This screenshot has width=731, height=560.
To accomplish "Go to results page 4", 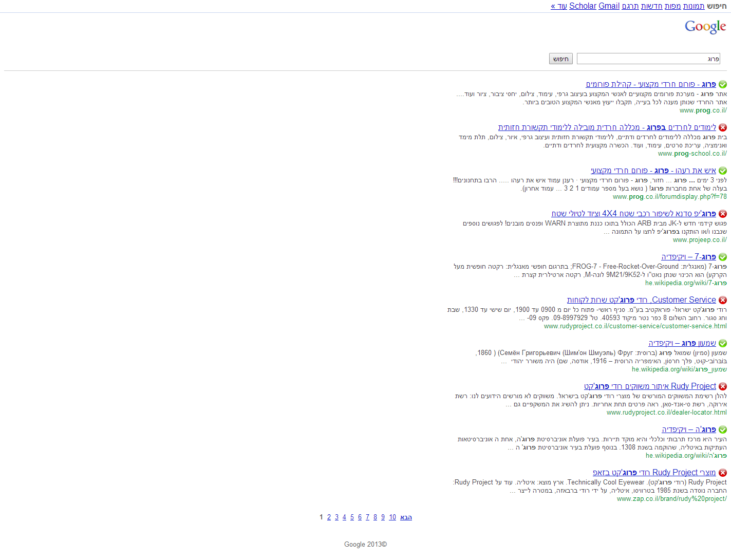I will tap(344, 517).
